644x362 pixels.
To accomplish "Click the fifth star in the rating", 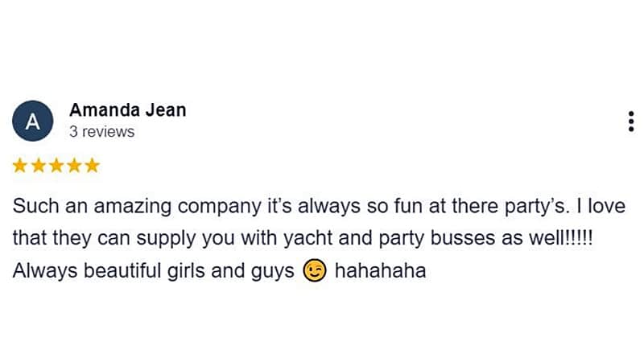I will (x=93, y=166).
